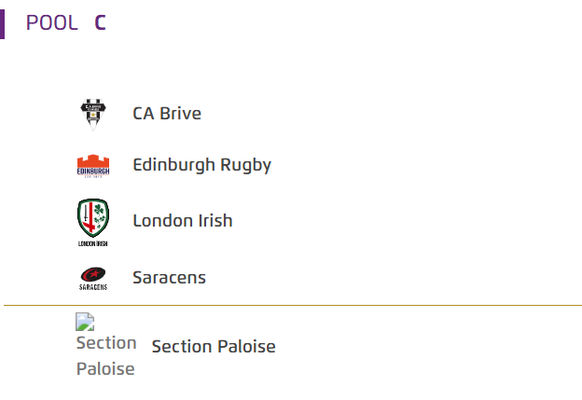Click the broken image icon for Section Paloise

click(85, 321)
